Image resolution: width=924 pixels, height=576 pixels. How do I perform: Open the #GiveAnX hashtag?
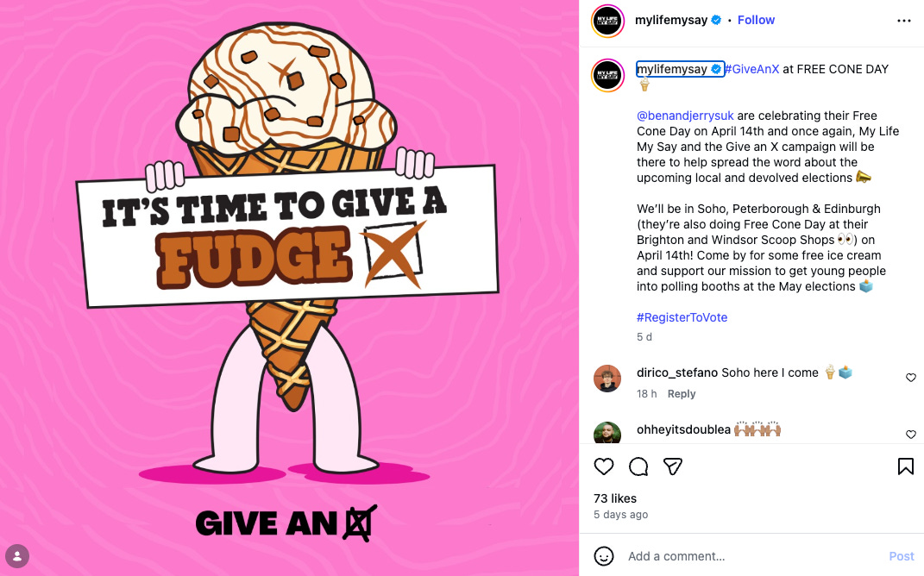(752, 69)
